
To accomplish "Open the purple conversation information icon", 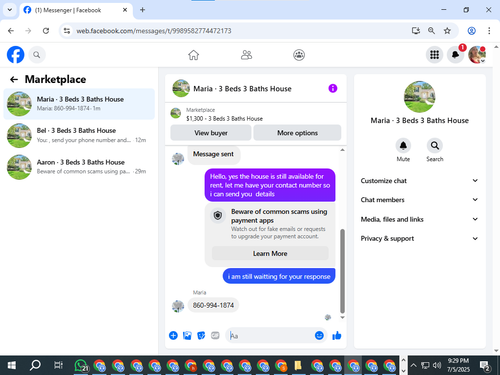I will (x=333, y=88).
